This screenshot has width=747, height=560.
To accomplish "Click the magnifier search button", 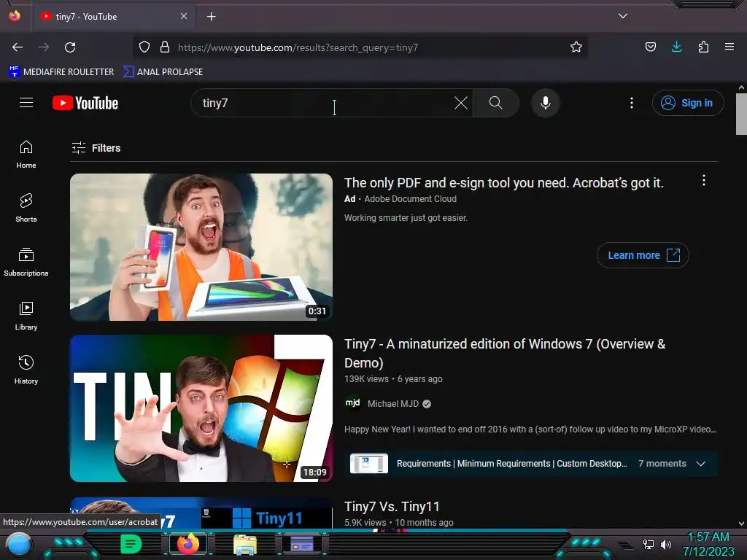I will tap(495, 103).
